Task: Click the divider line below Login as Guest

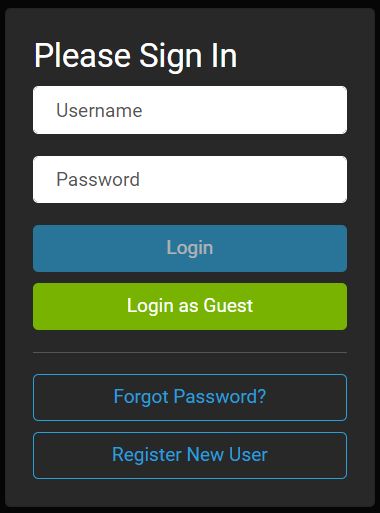Action: click(x=190, y=352)
